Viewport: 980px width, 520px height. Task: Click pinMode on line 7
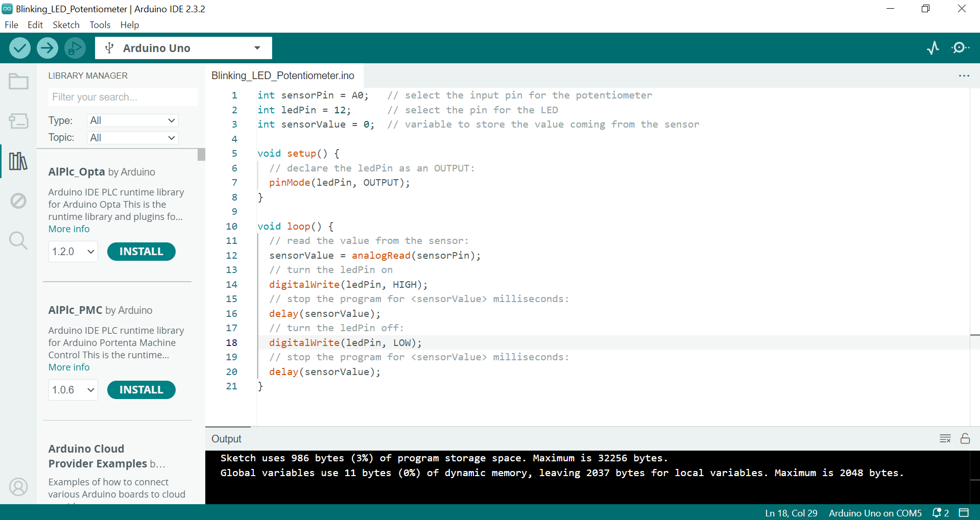(x=290, y=183)
